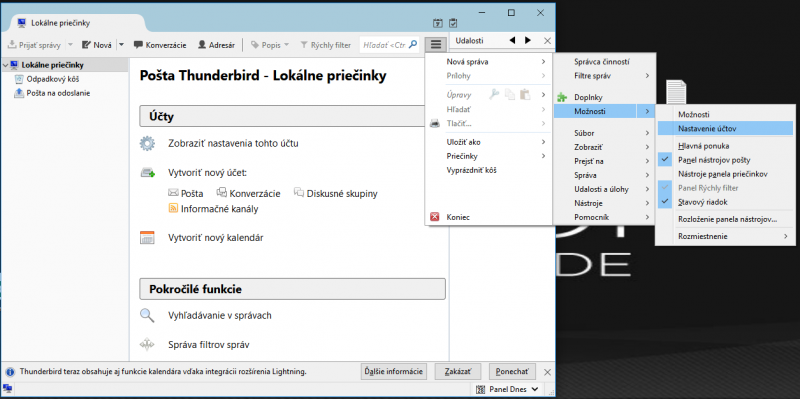The height and width of the screenshot is (399, 800).
Task: Click the Odpadkový kôš trash folder icon
Action: (19, 79)
